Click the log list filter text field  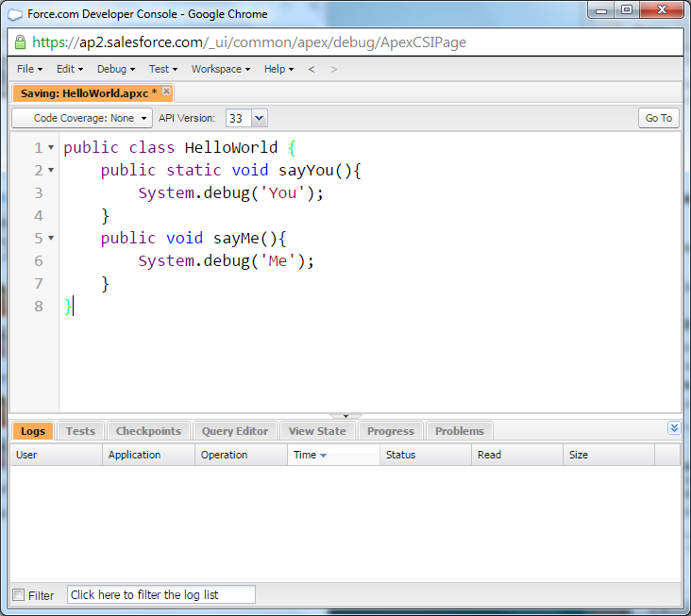click(x=160, y=595)
